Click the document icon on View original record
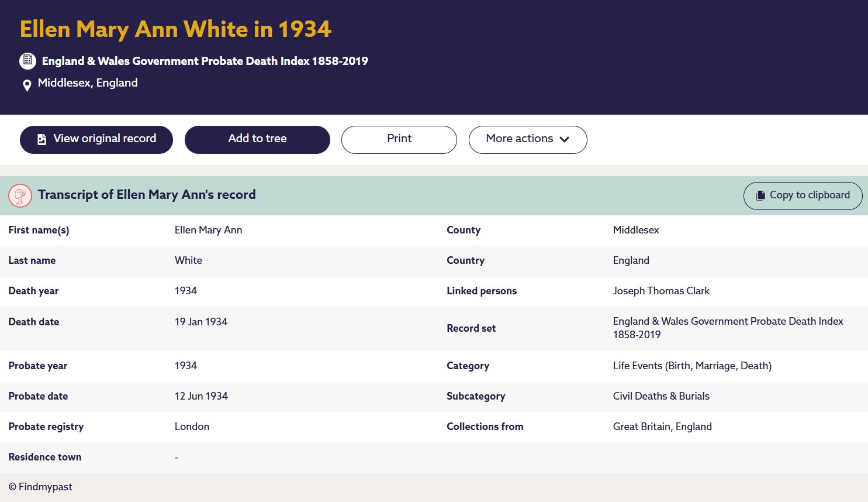 point(42,139)
